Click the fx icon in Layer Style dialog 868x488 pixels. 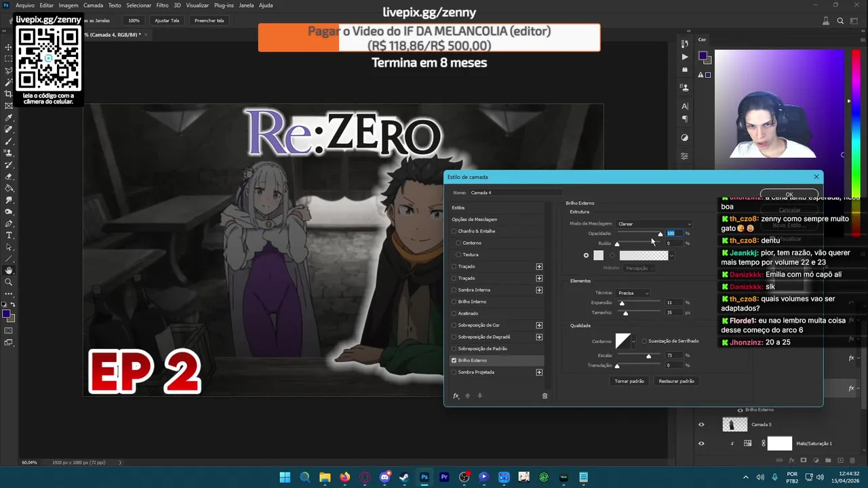click(456, 396)
